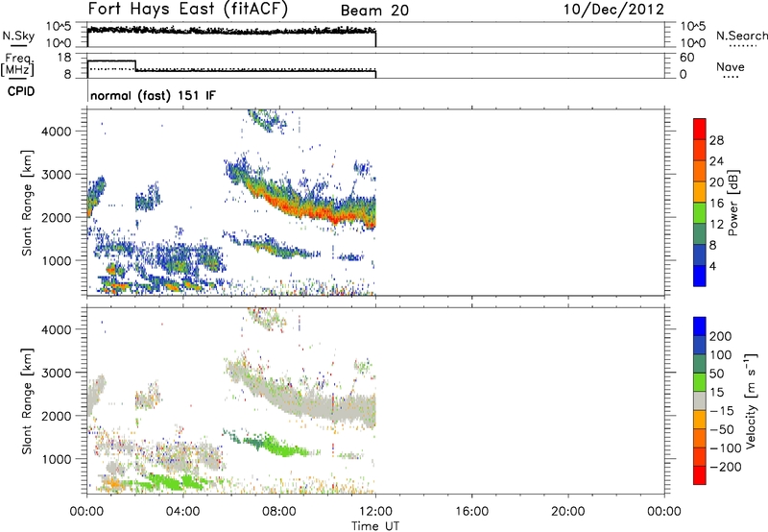
Task: Click the "N.Sky" legend label
Action: (x=18, y=36)
